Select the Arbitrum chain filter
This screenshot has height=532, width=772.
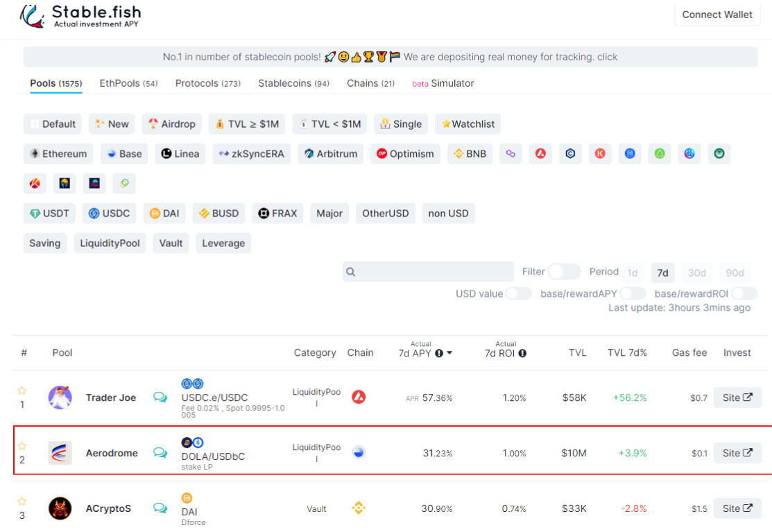pos(330,153)
